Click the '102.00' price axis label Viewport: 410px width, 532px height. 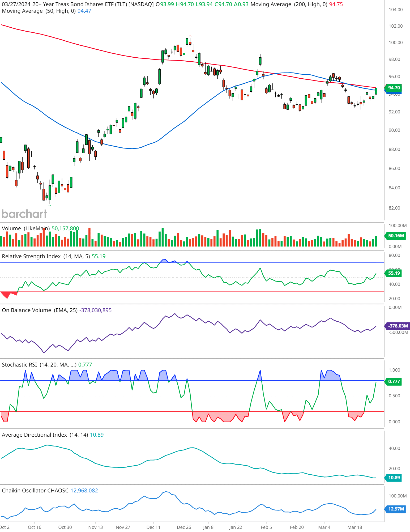[x=396, y=26]
